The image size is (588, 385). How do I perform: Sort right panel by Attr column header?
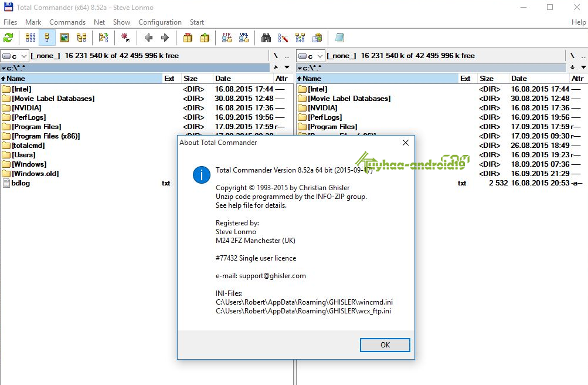coord(579,79)
